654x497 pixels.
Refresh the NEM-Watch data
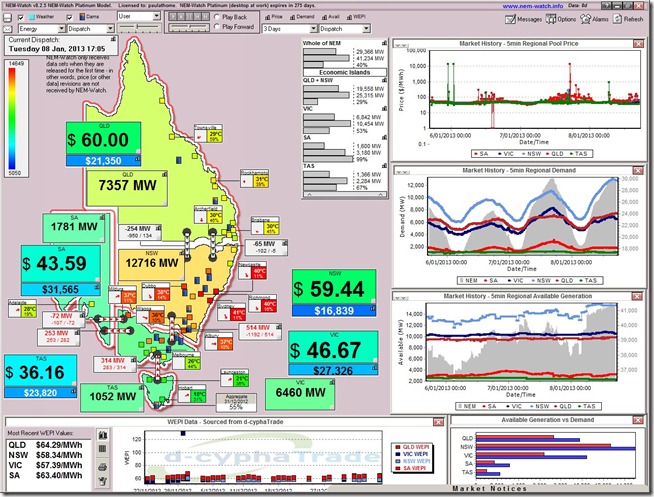(x=628, y=19)
